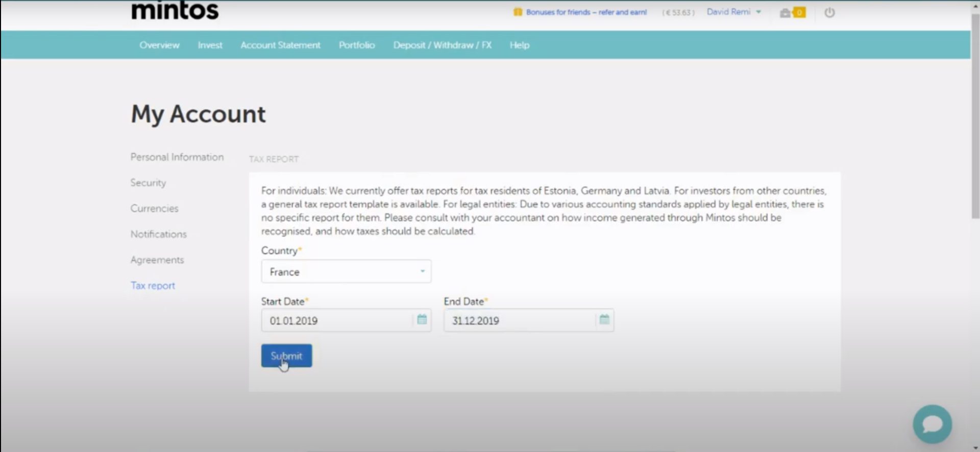Click the Start Date field 01.01.2019
The image size is (980, 452).
tap(346, 320)
